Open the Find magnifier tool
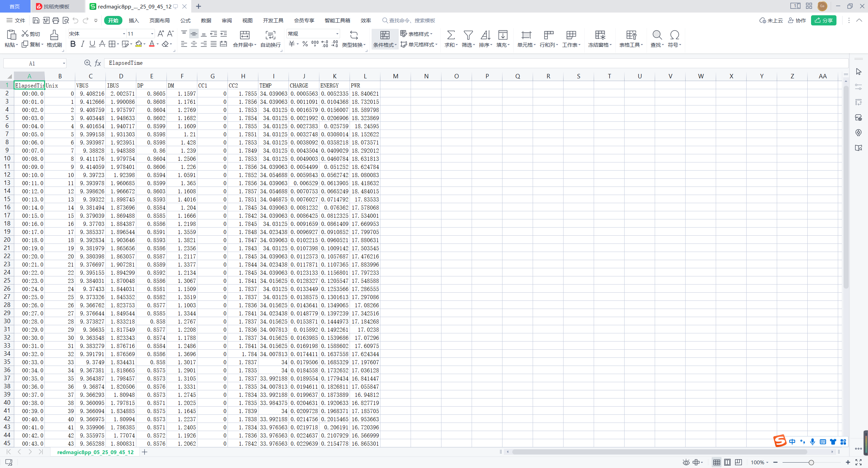This screenshot has width=868, height=468. click(657, 35)
